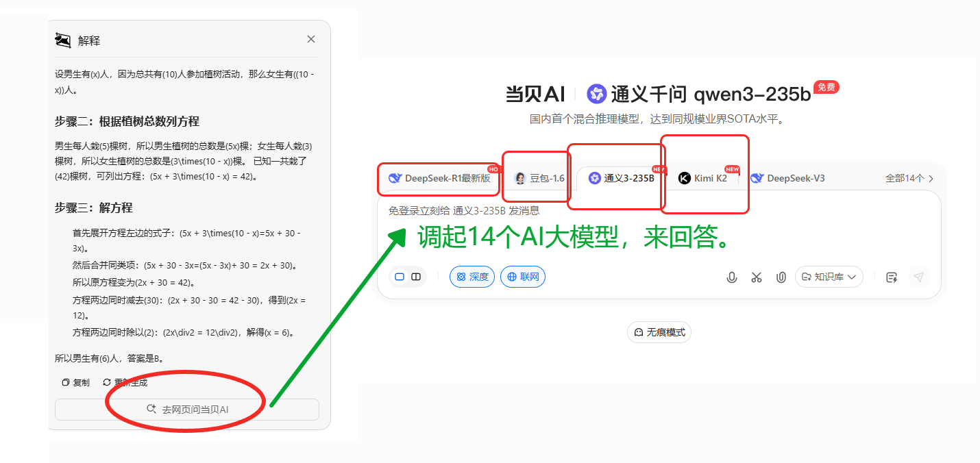
Task: Click the text 所以男生有(6)人,答案是B。
Action: click(109, 358)
